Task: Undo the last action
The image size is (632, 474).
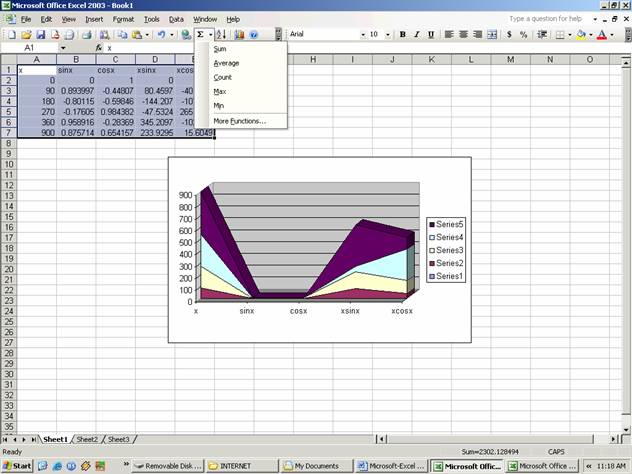Action: 161,35
